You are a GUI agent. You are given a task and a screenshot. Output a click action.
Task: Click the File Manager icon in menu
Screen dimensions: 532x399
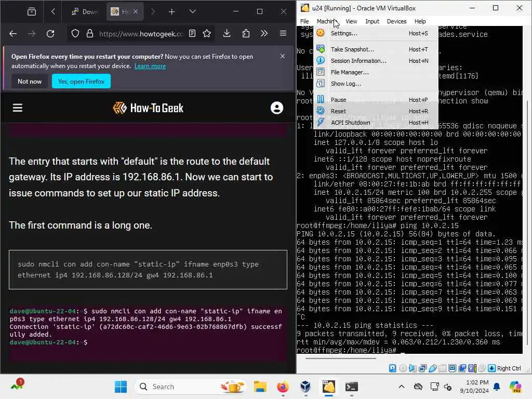(320, 72)
